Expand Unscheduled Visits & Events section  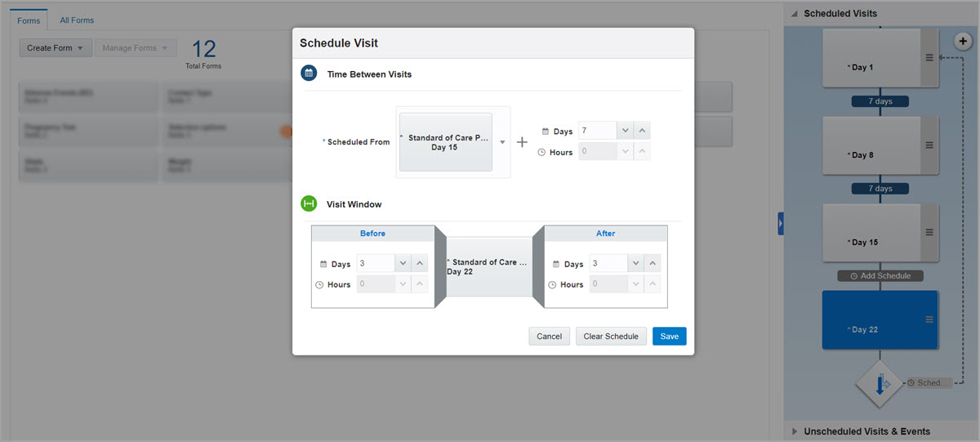(x=795, y=431)
